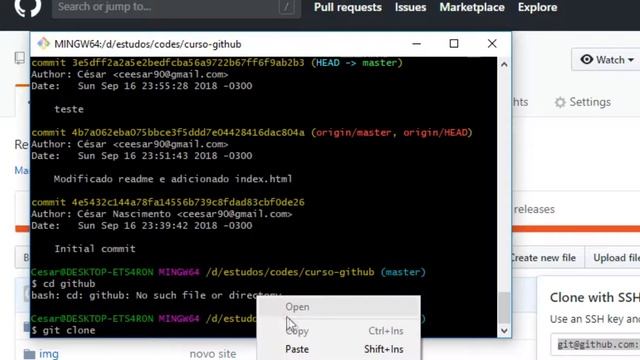Click the slash shortcut icon in search

click(287, 7)
